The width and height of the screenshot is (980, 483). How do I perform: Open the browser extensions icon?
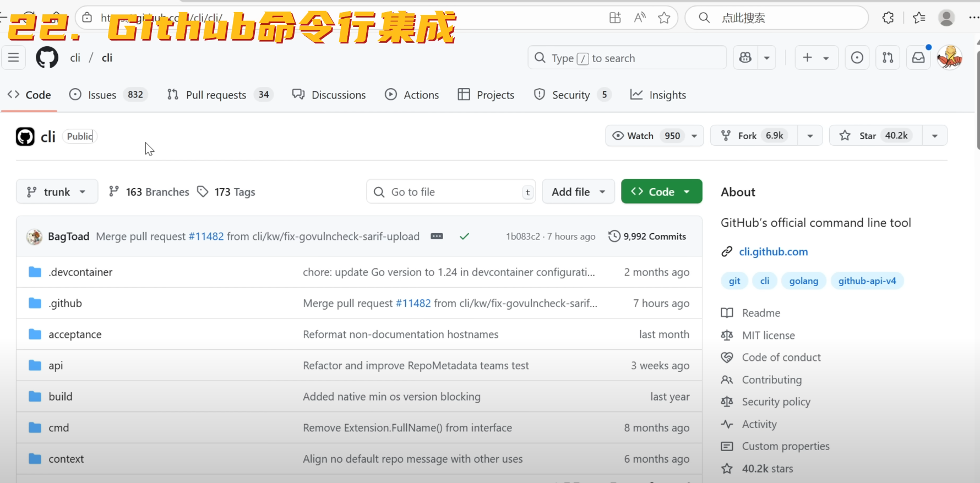888,18
